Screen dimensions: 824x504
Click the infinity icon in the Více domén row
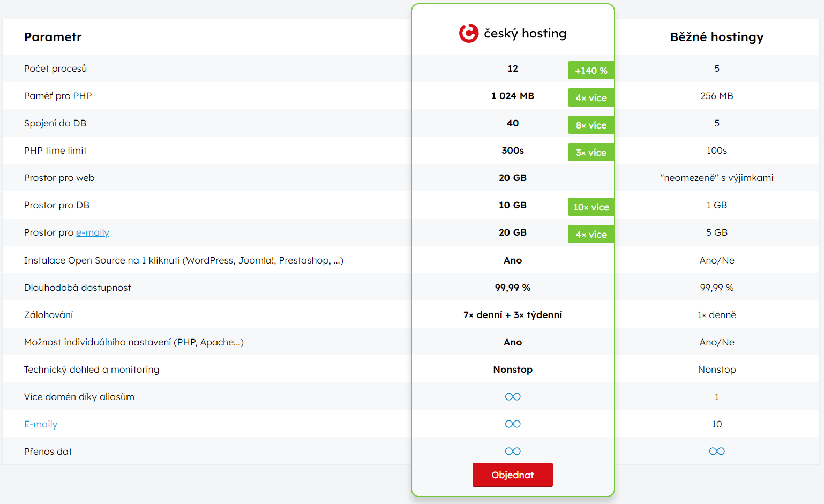coord(513,397)
